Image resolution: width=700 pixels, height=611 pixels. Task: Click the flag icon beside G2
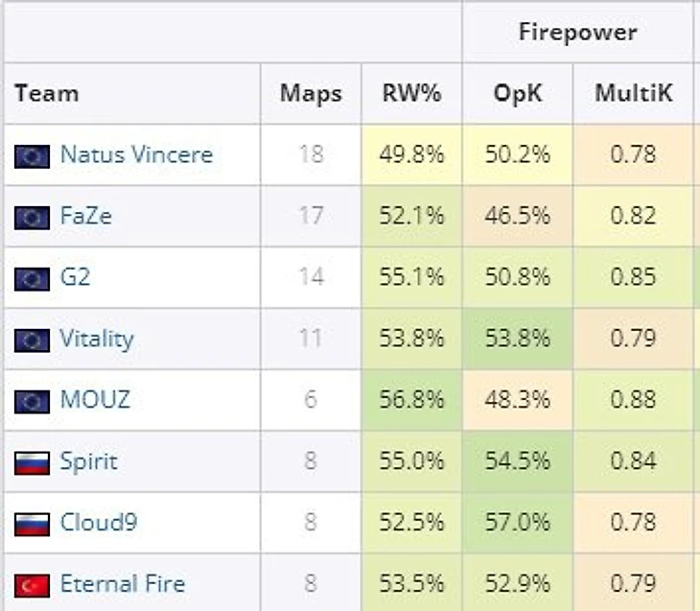pos(32,279)
